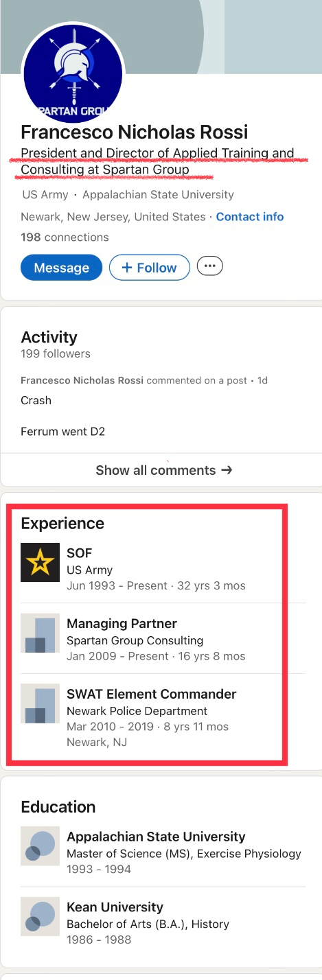
Task: Message Francesco Nicholas Rossi
Action: 62,268
